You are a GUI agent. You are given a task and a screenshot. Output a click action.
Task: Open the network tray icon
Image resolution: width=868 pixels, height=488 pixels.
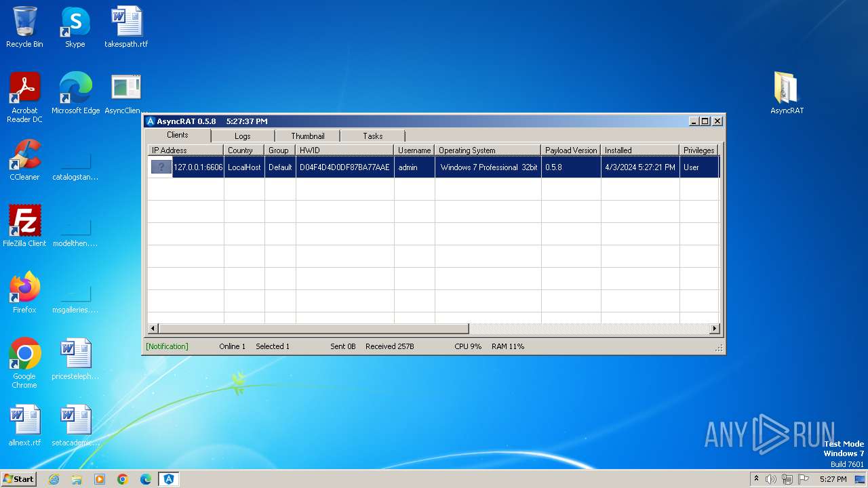pos(787,479)
